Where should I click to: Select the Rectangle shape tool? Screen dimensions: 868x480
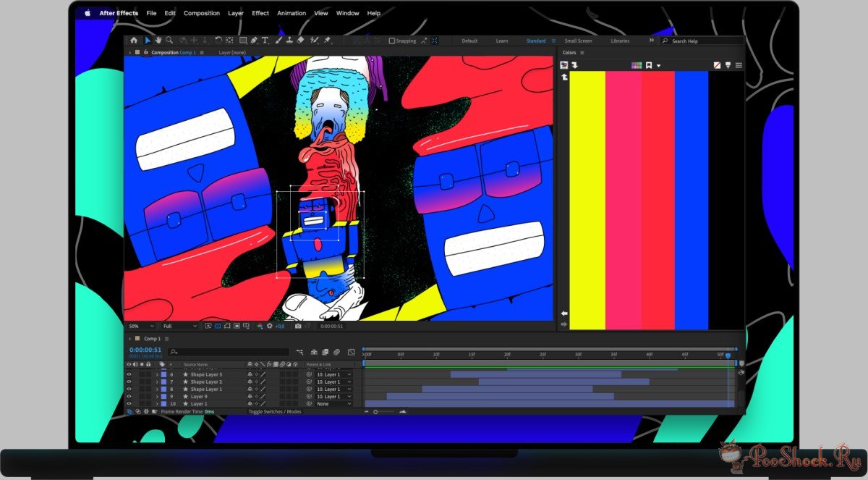[x=243, y=41]
